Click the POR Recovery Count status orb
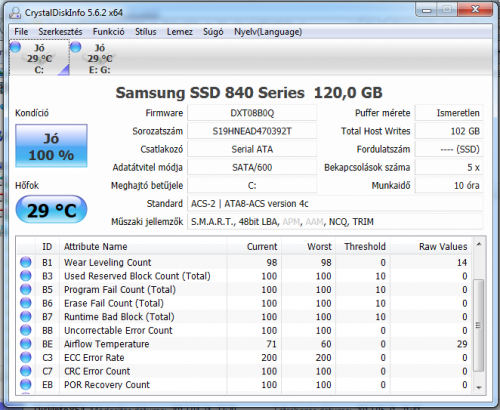 (26, 384)
